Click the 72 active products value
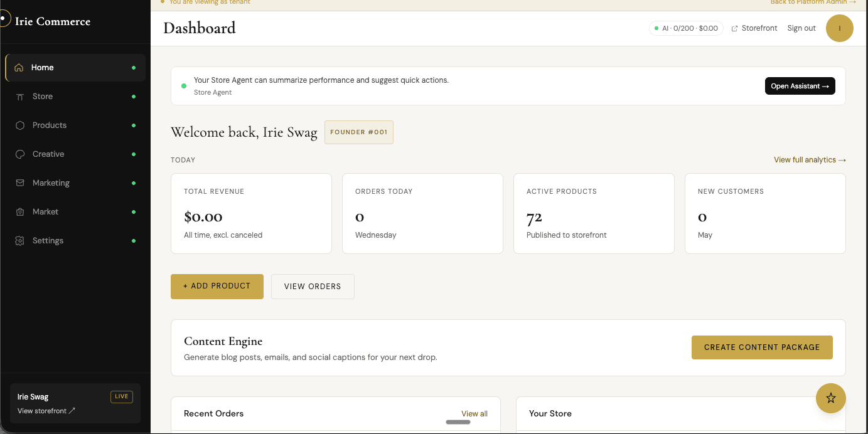This screenshot has width=868, height=434. tap(534, 217)
